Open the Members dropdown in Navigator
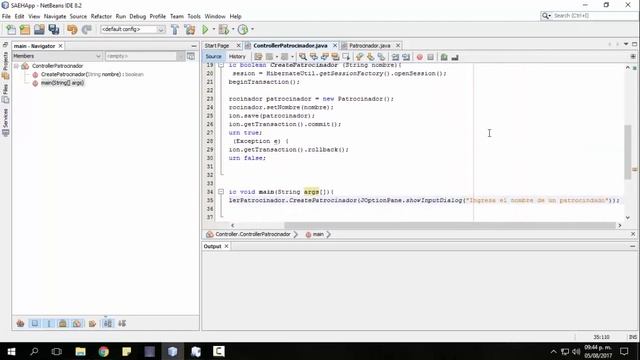Screen dimensions: 640x360 (57, 56)
